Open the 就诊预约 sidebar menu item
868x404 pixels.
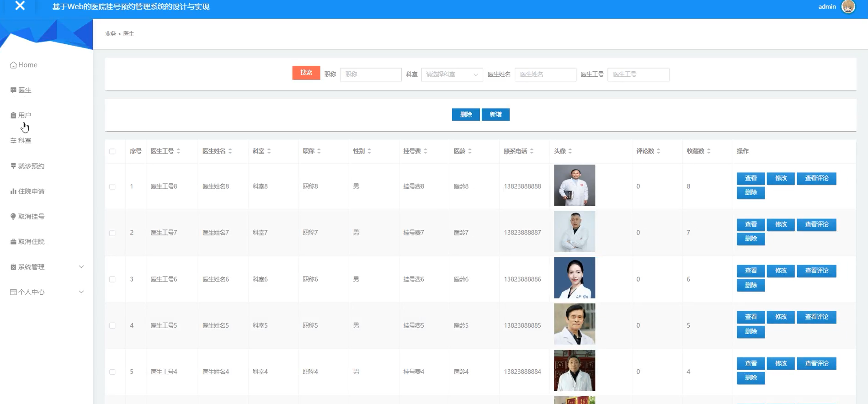click(x=31, y=166)
